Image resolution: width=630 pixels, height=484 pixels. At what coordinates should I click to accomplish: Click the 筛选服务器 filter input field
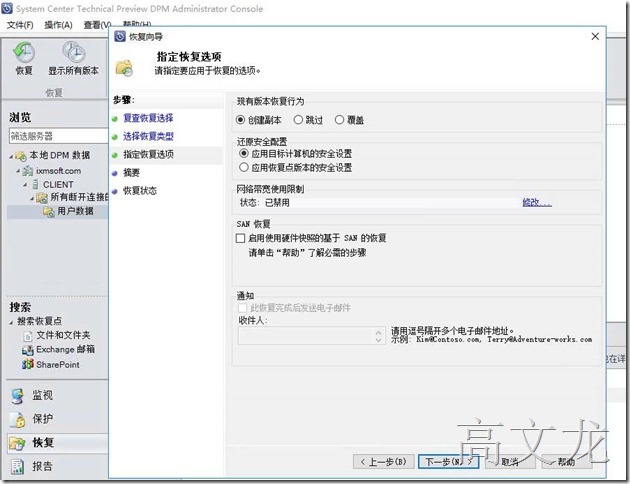pyautogui.click(x=58, y=136)
